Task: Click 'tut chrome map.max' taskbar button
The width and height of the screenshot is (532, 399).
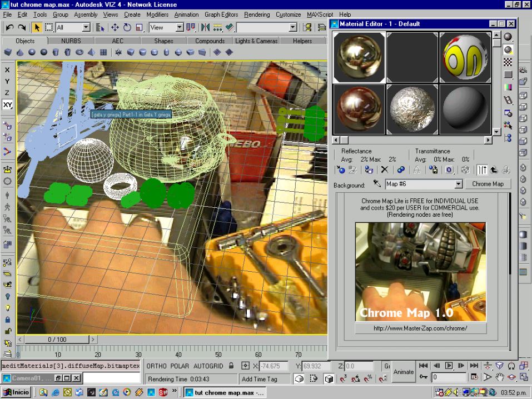Action: point(225,392)
